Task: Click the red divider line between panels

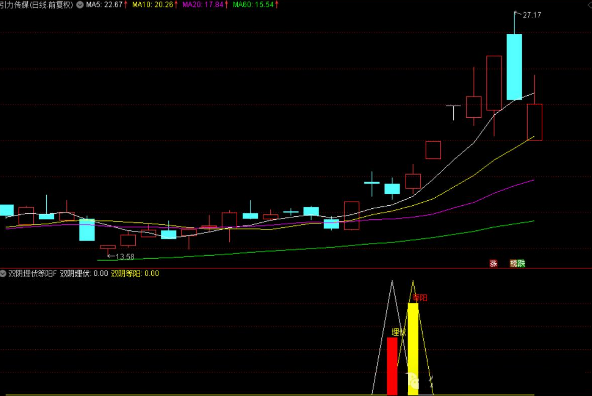Action: click(x=296, y=268)
